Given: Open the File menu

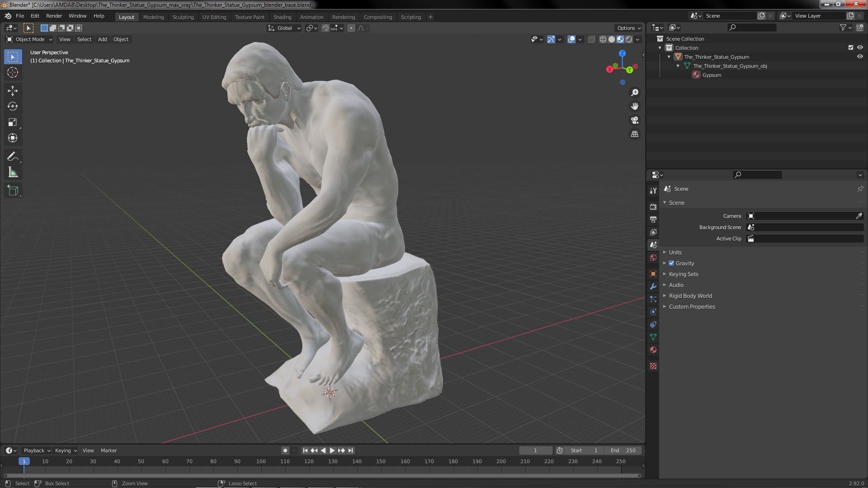Looking at the screenshot, I should pos(20,16).
